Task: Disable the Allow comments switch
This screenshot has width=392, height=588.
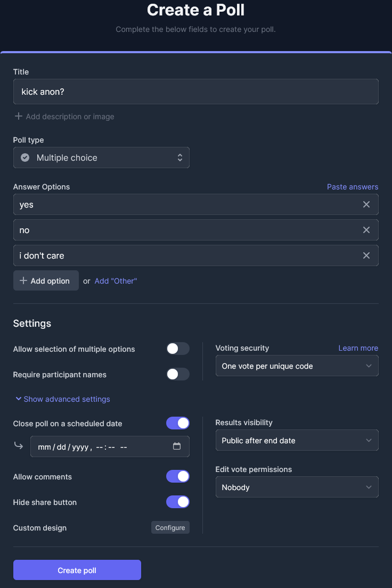Action: click(177, 477)
